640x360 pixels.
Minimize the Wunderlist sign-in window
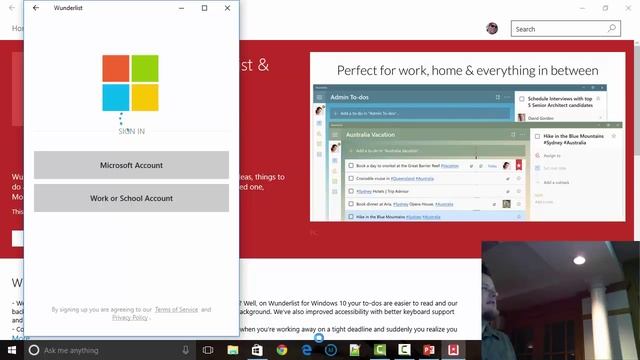pos(181,8)
